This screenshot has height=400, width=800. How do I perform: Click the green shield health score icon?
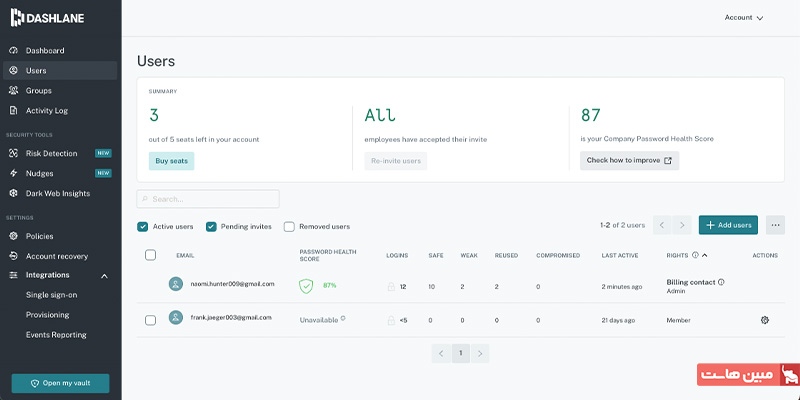click(x=306, y=286)
